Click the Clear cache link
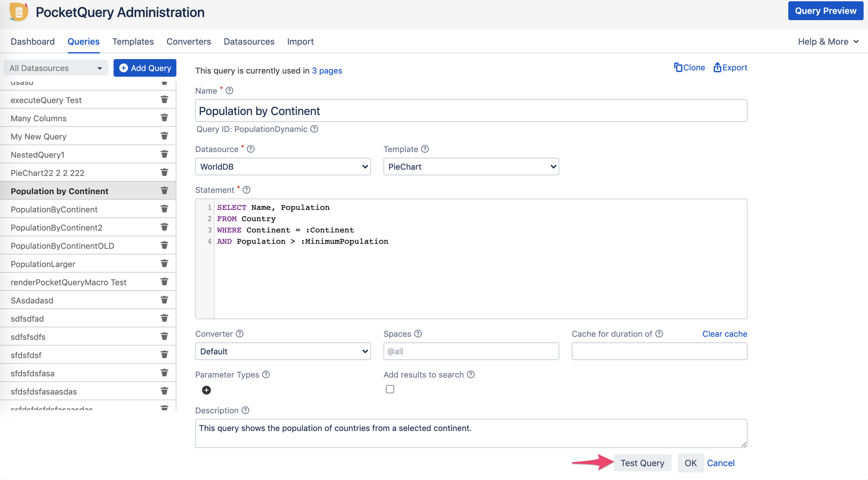 coord(725,334)
